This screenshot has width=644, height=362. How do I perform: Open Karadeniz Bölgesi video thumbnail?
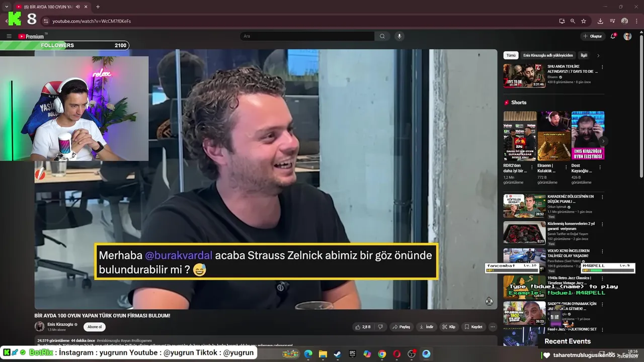524,206
